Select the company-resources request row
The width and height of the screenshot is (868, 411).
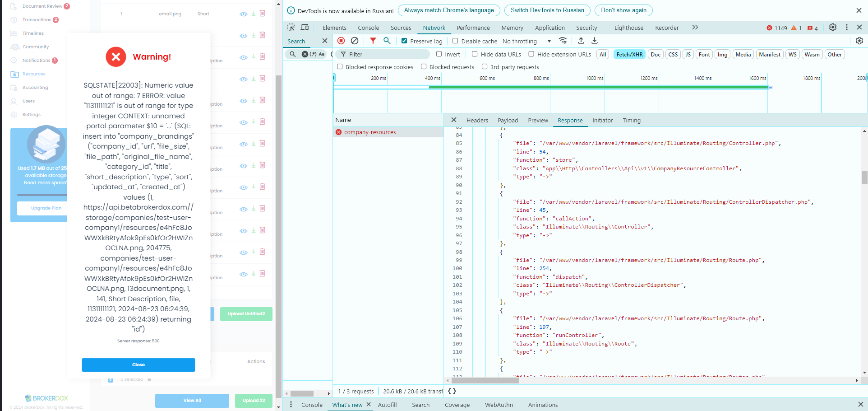point(388,132)
